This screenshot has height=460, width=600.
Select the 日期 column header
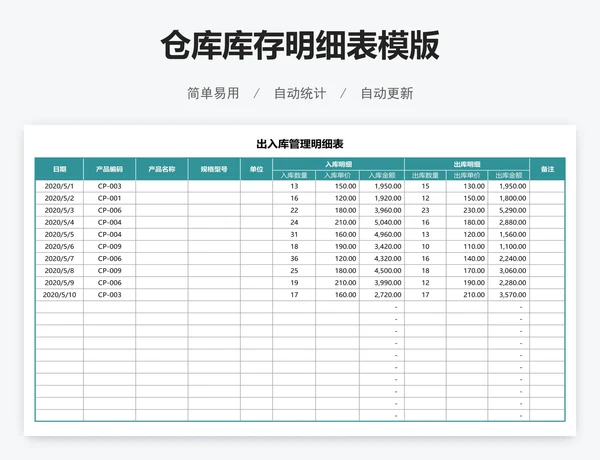point(59,169)
